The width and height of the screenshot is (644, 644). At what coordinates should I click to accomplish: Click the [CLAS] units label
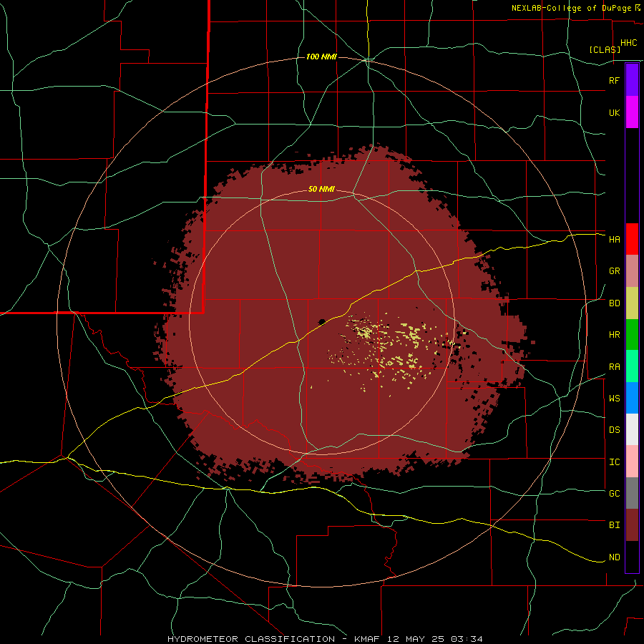coord(605,50)
